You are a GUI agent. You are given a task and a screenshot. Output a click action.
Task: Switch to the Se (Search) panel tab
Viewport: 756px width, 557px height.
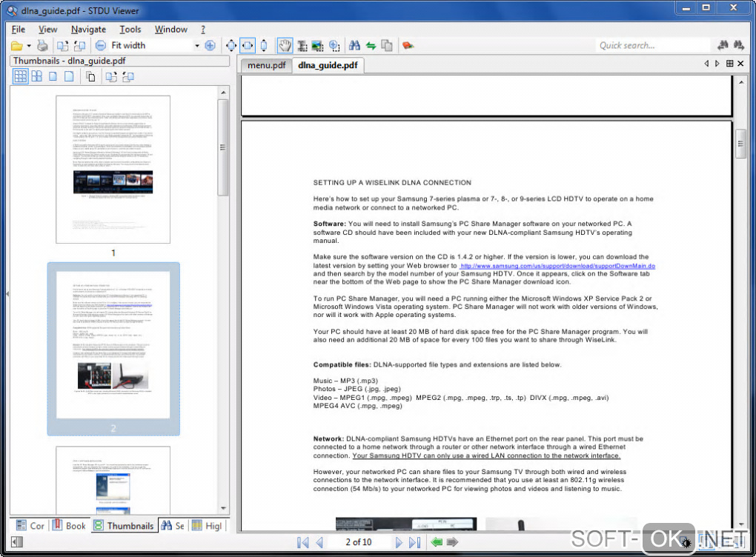tap(173, 526)
